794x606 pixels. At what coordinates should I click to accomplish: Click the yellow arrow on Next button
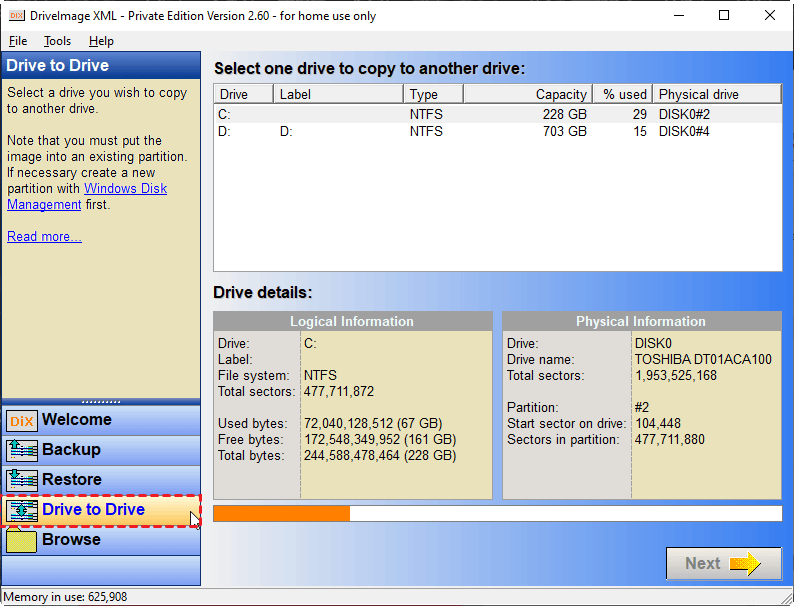click(745, 564)
